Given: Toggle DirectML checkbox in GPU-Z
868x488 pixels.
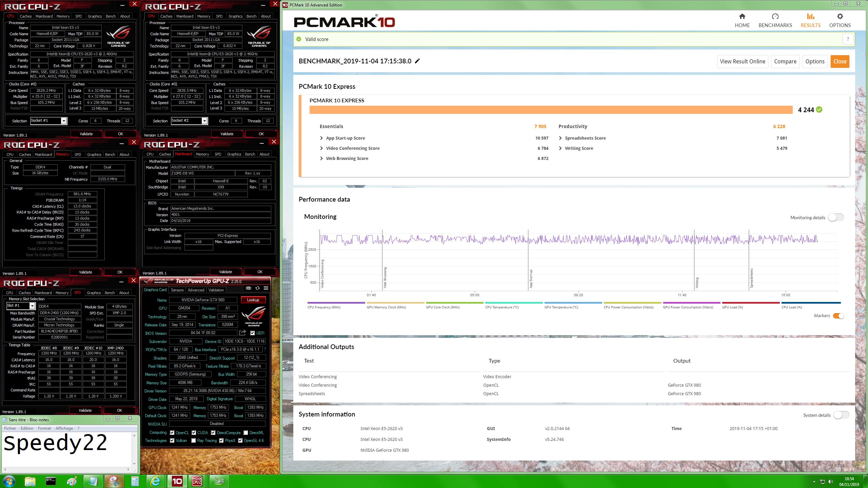Looking at the screenshot, I should (x=246, y=432).
